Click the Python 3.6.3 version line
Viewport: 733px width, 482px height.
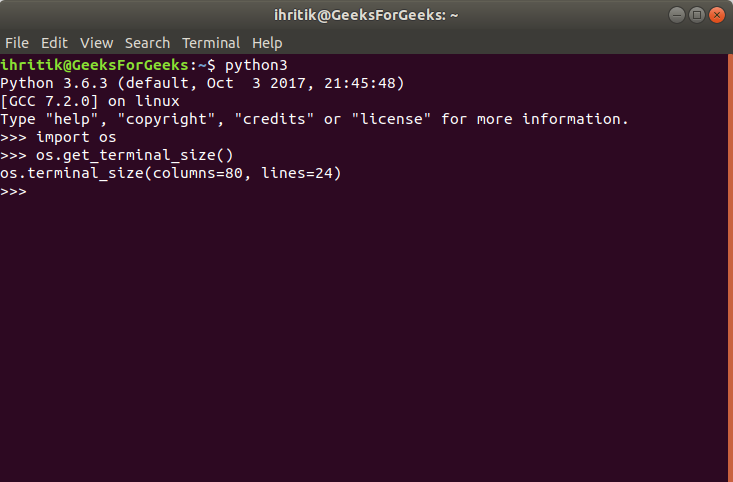point(202,83)
